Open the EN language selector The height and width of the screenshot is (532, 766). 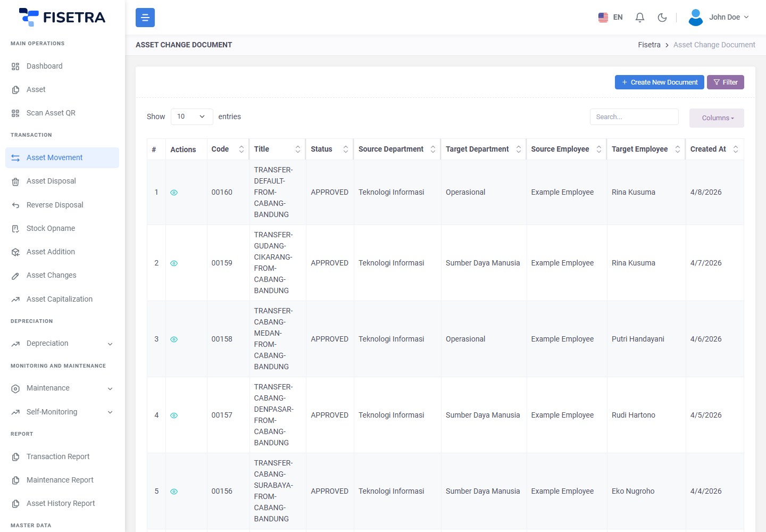click(x=610, y=18)
